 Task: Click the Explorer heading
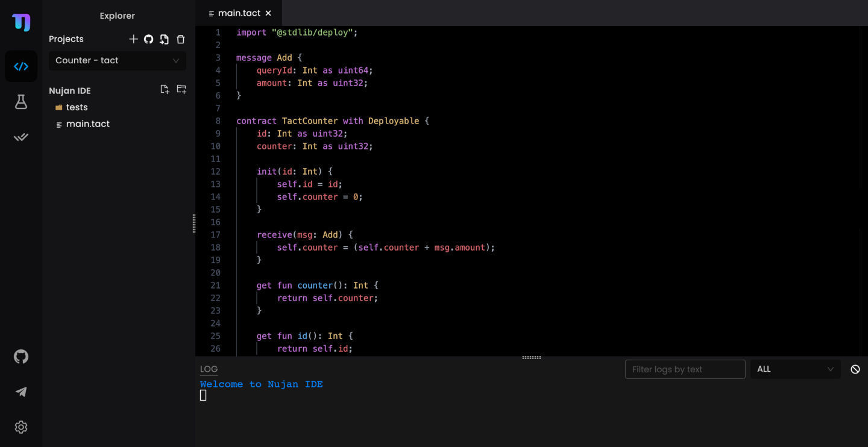(118, 16)
